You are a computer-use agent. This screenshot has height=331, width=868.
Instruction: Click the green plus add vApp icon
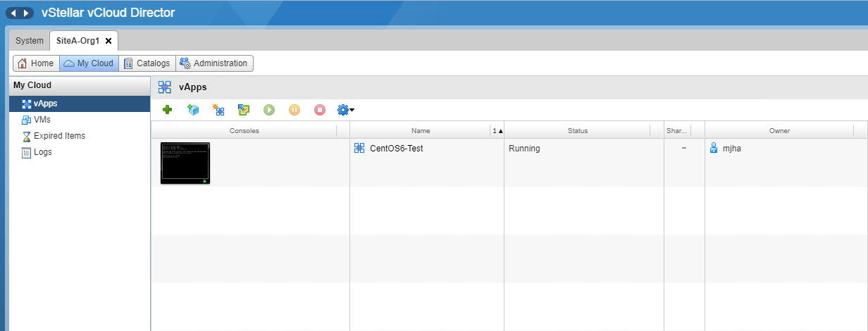click(x=168, y=110)
